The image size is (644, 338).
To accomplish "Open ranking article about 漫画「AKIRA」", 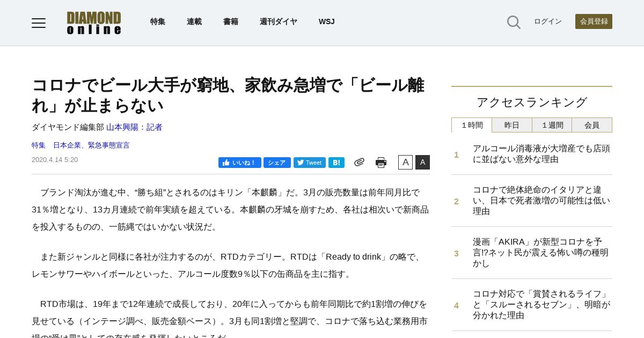I will tap(541, 253).
